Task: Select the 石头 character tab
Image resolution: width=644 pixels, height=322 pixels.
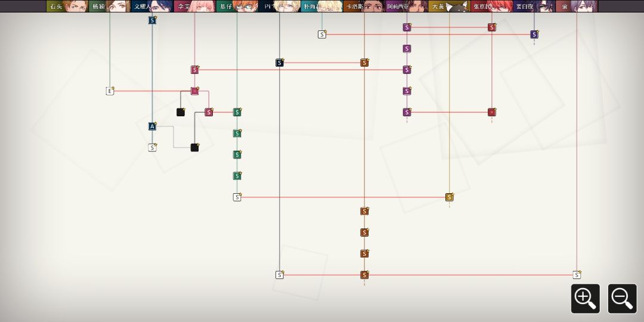Action: [67, 6]
